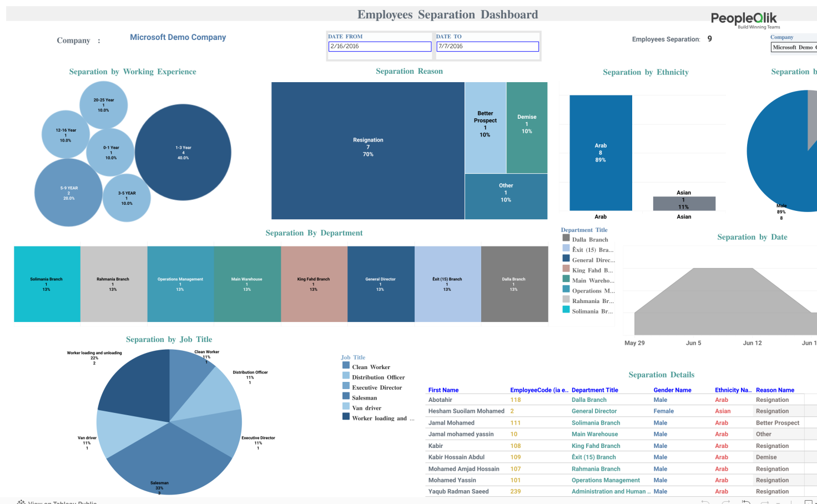Click the Revert/Reset icon in the bottom toolbar
The width and height of the screenshot is (817, 504).
746,501
